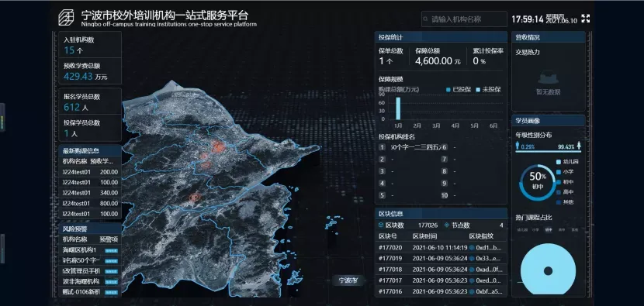The image size is (644, 306).
Task: Click the warning tag for 测试-0106新机 row
Action: pyautogui.click(x=111, y=293)
